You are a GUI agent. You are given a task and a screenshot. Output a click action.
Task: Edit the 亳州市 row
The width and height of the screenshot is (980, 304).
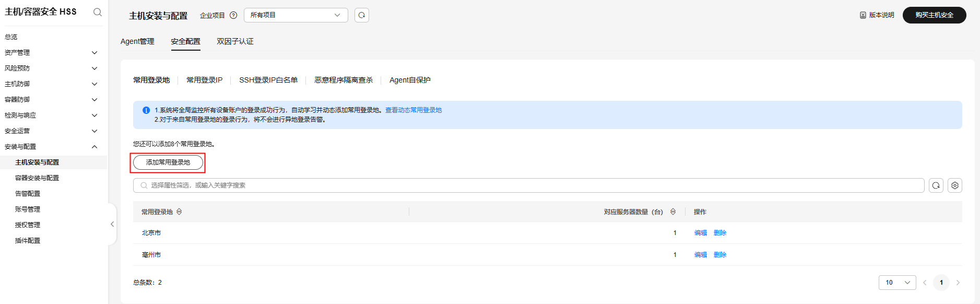click(x=701, y=255)
